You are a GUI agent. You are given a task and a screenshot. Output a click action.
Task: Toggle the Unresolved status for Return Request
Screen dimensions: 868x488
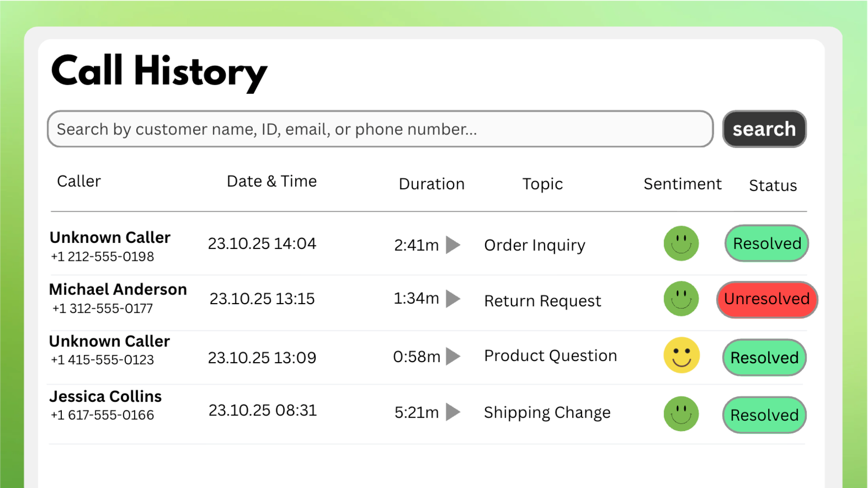pos(767,299)
